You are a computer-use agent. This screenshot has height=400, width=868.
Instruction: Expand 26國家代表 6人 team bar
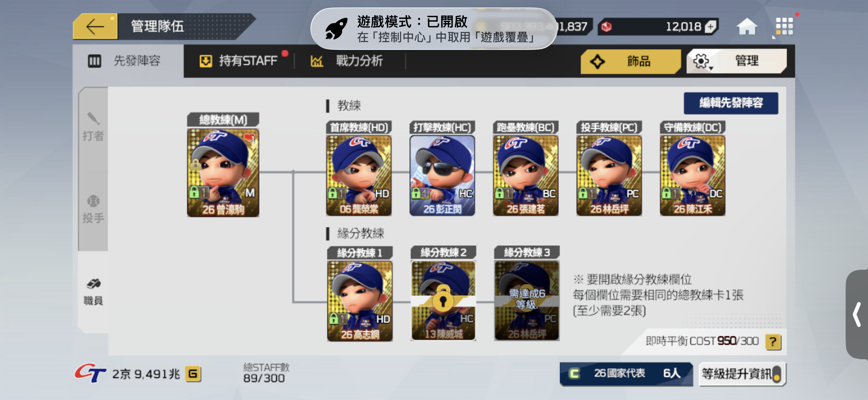point(626,373)
